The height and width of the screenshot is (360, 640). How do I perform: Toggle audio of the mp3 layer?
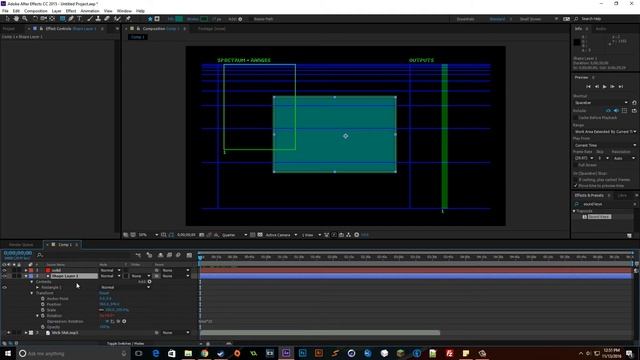click(9, 333)
